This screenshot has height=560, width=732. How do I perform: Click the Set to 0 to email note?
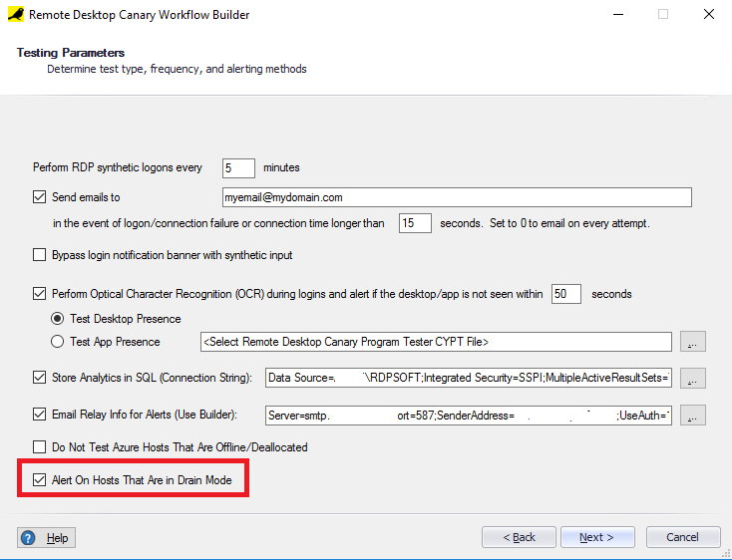click(x=569, y=223)
